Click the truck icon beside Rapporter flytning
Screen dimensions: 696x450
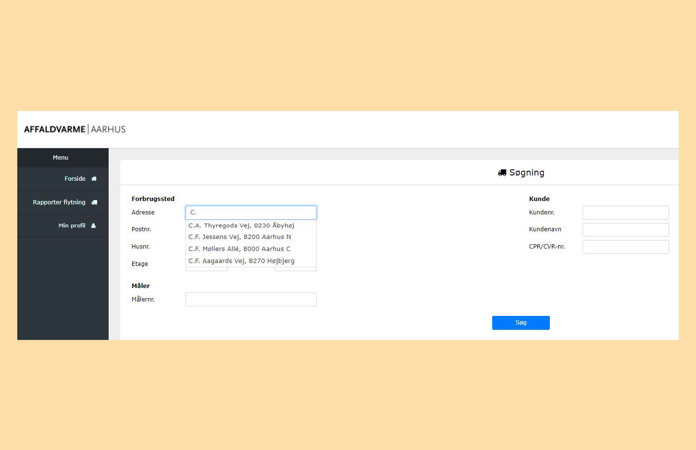pos(94,202)
